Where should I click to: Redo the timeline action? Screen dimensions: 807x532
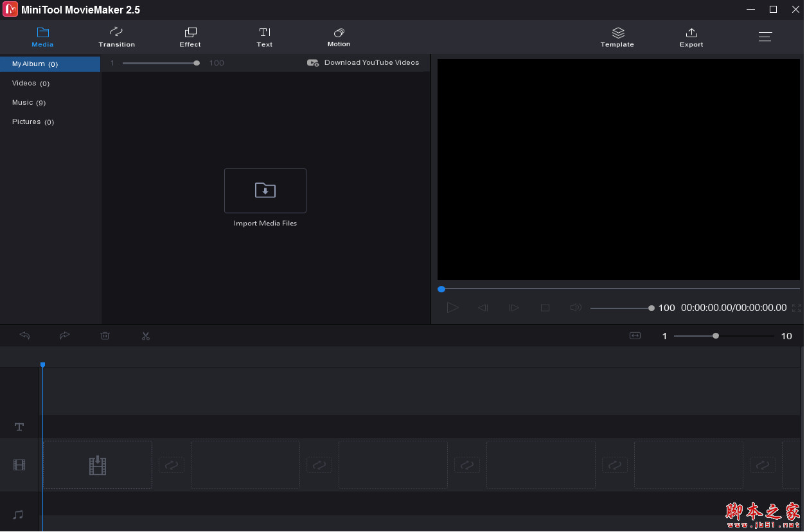tap(65, 335)
